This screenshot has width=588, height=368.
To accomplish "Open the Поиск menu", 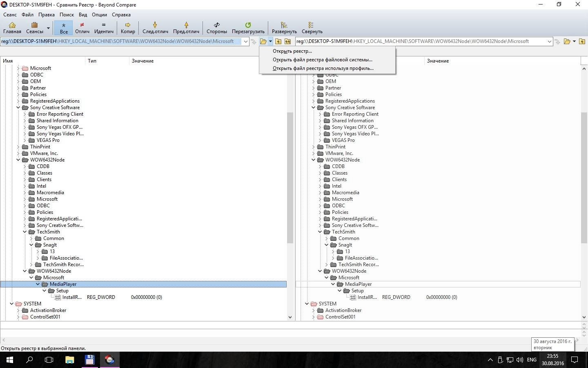I will point(67,14).
